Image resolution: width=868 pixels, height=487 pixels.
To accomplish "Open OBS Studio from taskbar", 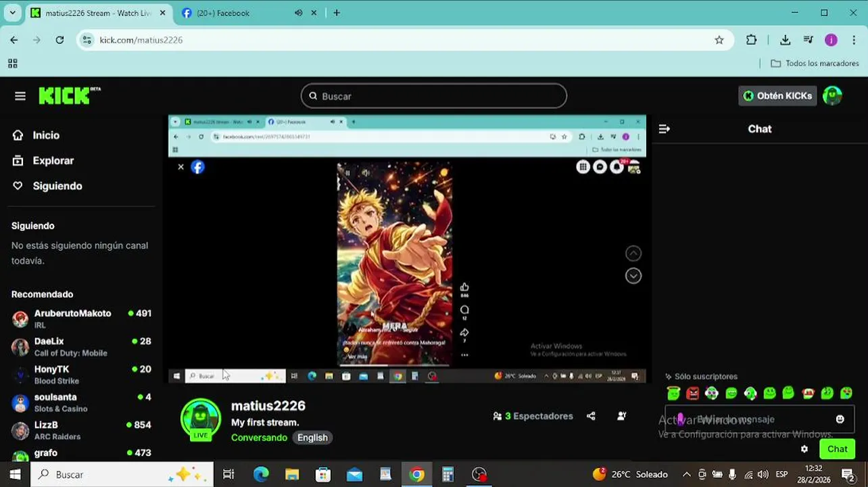I will [479, 475].
